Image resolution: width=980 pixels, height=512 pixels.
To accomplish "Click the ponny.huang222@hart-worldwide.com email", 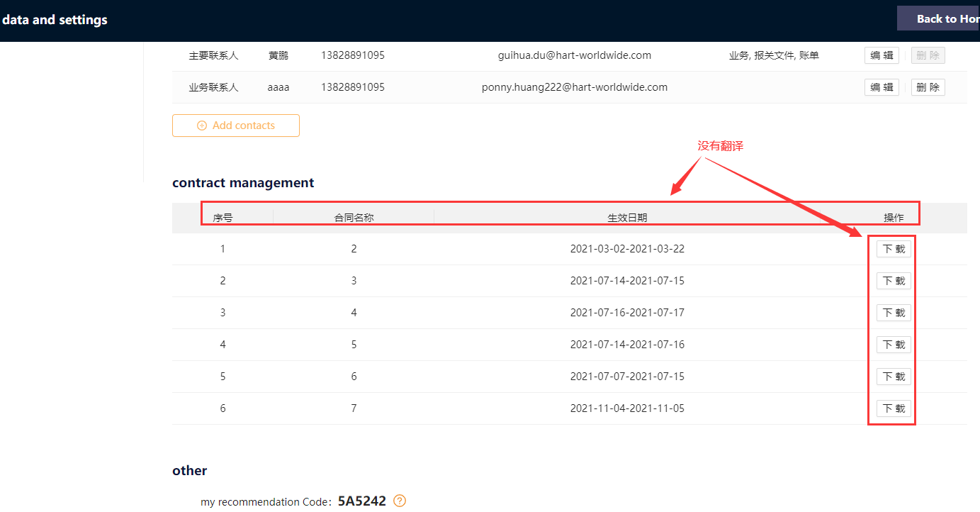I will pyautogui.click(x=574, y=87).
